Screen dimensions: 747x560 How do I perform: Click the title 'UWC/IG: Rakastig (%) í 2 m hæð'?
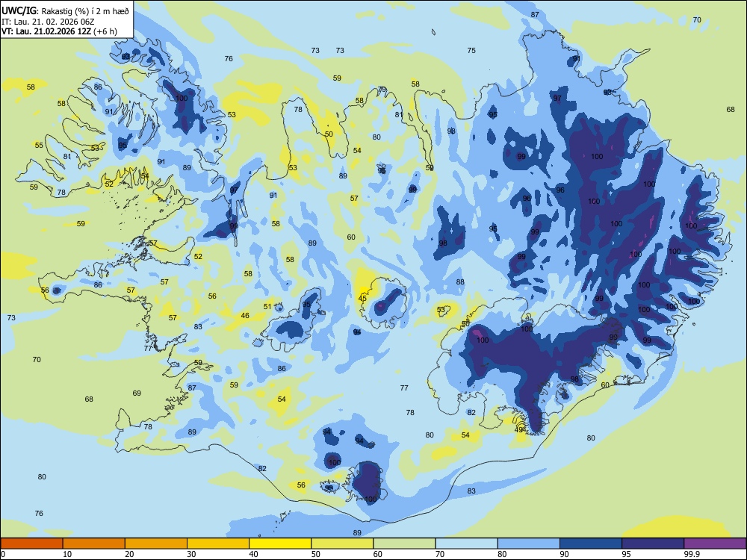[x=65, y=12]
